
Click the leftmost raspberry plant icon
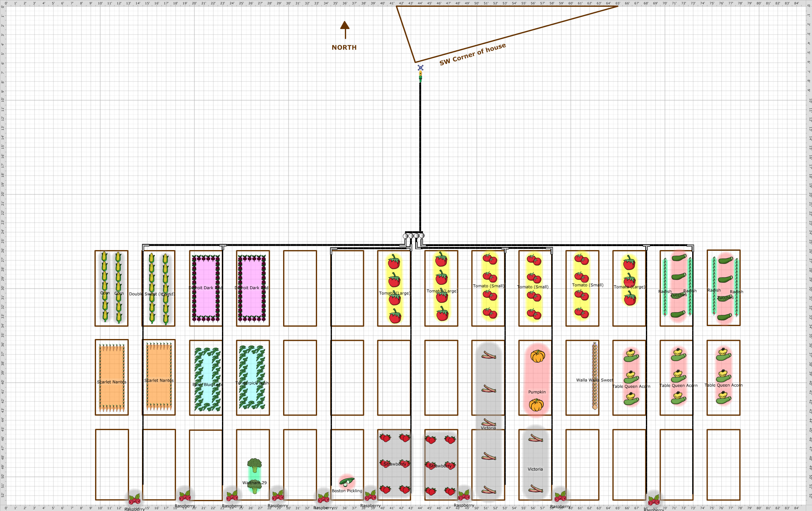[135, 499]
